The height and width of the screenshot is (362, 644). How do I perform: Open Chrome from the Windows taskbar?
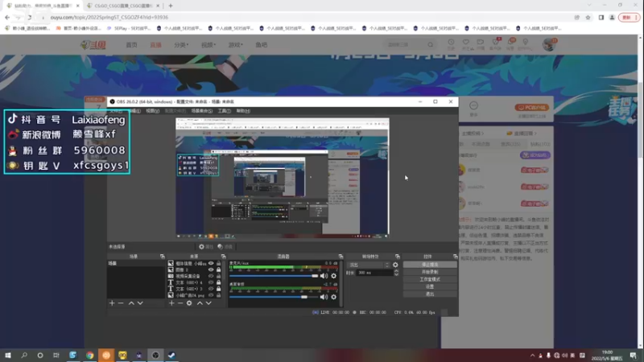[89, 355]
